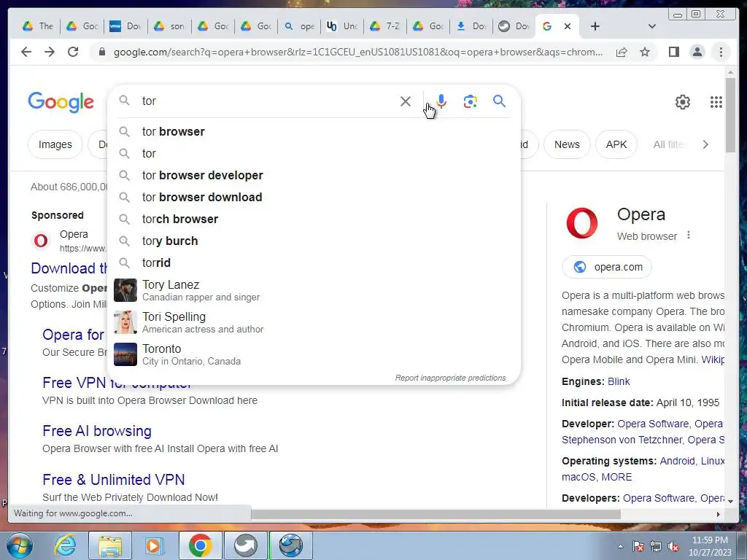Switch to the '7-Z' tab
747x560 pixels.
pyautogui.click(x=385, y=26)
